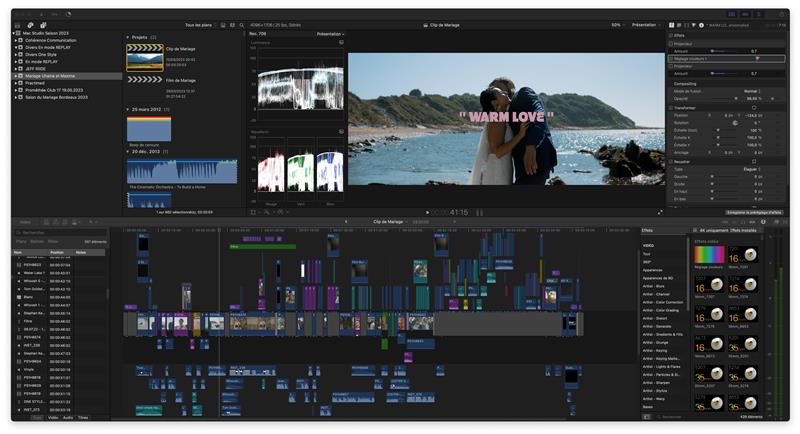Click the Crop on-screen control icon
This screenshot has width=800, height=434.
tap(754, 162)
